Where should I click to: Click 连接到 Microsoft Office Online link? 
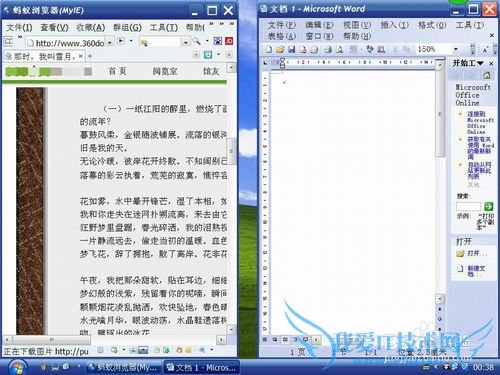(x=480, y=123)
